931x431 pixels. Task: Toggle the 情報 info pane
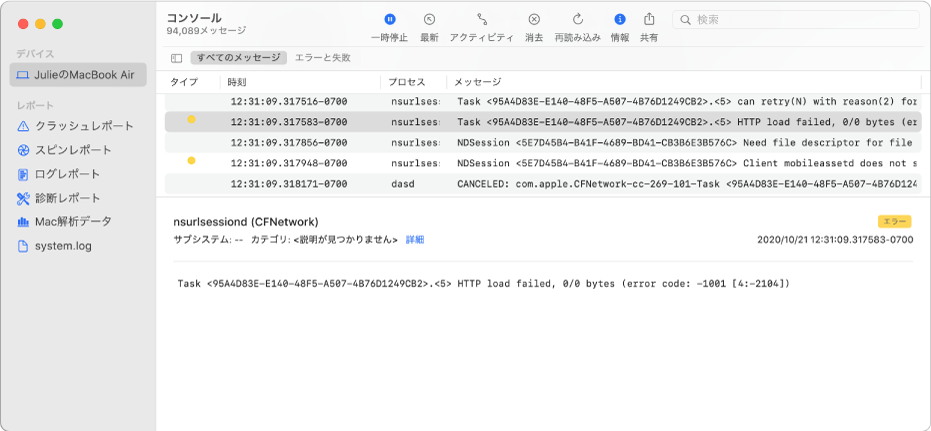point(620,28)
